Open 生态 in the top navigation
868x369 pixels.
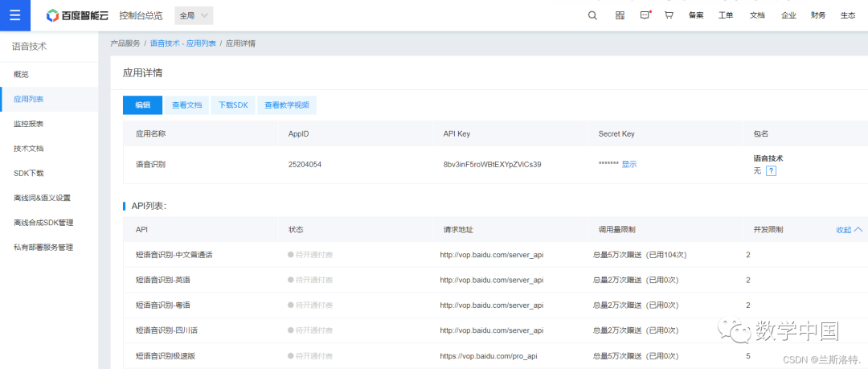point(848,15)
